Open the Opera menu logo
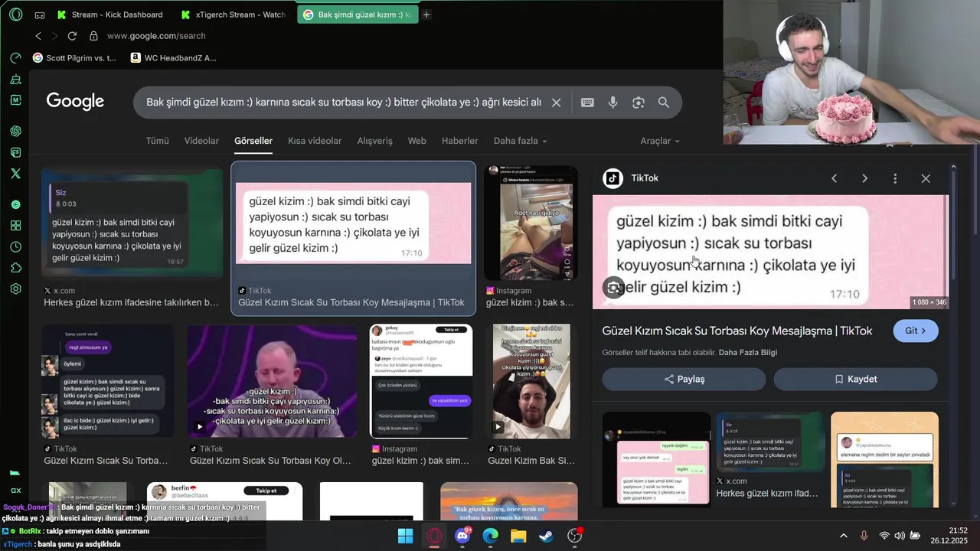 click(x=15, y=14)
